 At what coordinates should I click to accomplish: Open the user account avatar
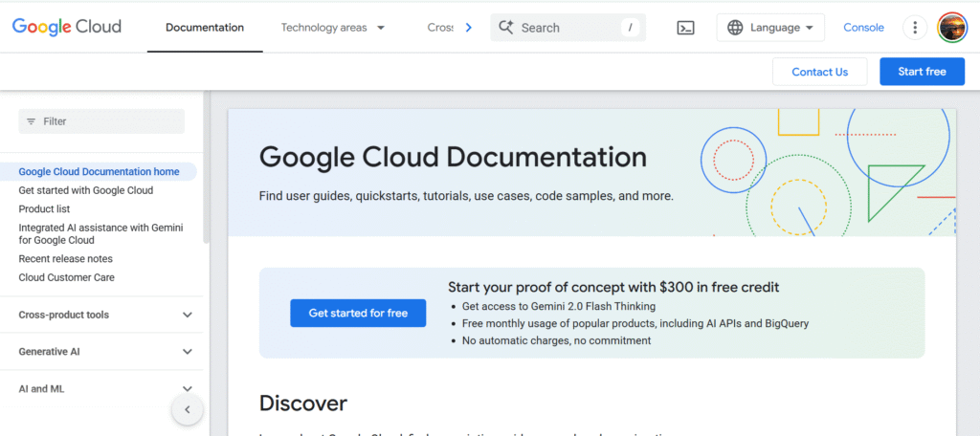click(x=952, y=28)
